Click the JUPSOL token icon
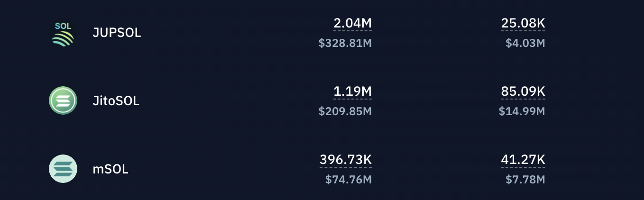 (63, 33)
